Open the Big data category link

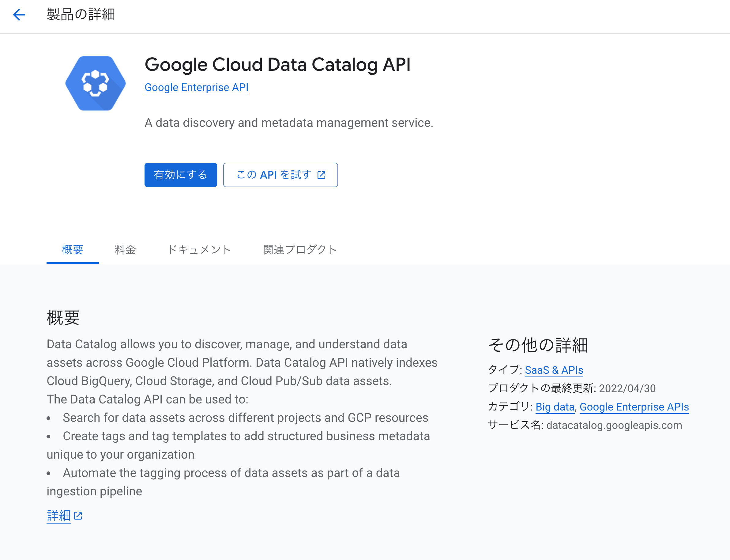point(555,407)
